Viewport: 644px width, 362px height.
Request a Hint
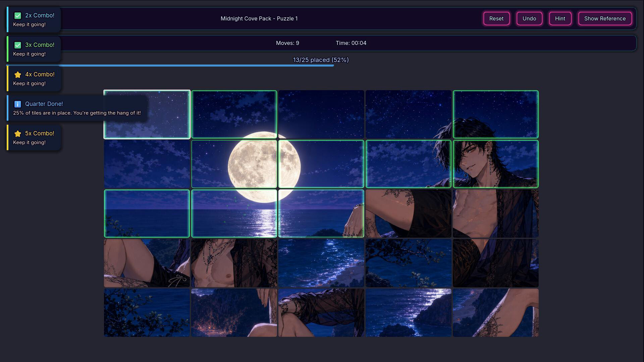click(560, 18)
